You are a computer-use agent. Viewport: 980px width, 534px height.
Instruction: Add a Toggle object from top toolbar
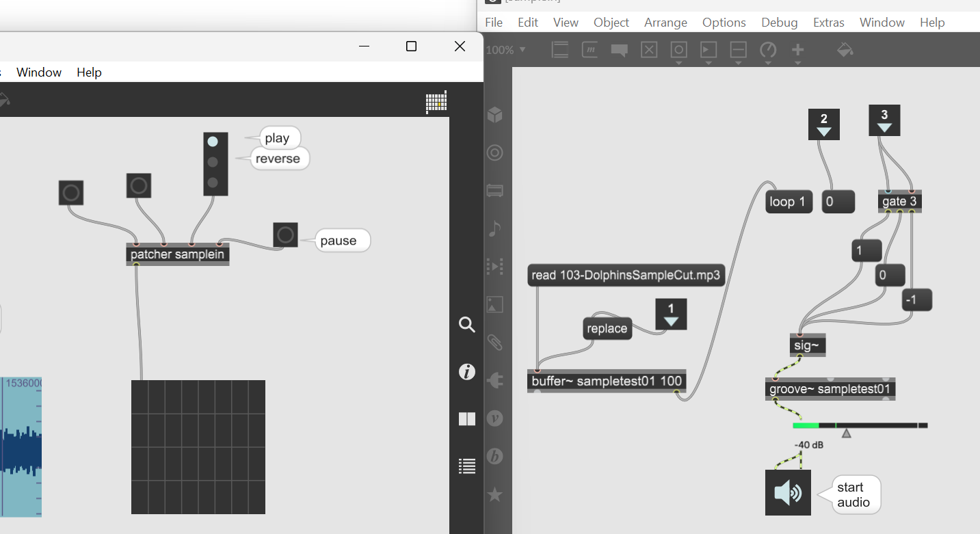click(649, 50)
